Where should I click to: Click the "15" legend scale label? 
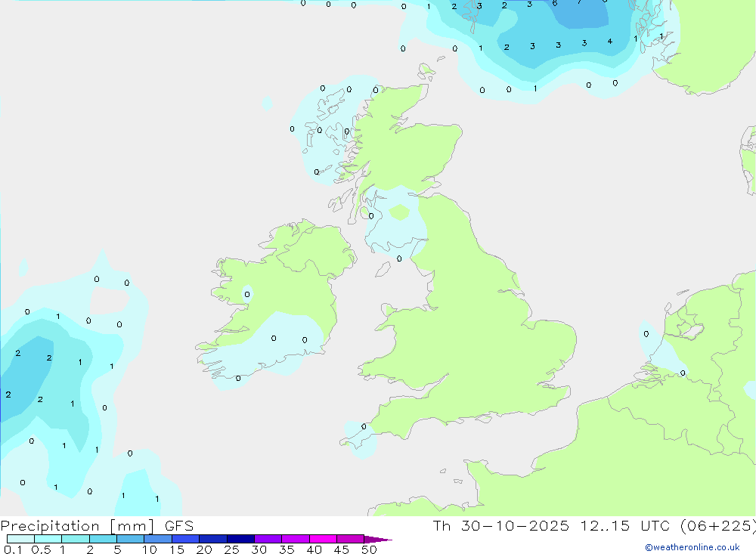177,549
